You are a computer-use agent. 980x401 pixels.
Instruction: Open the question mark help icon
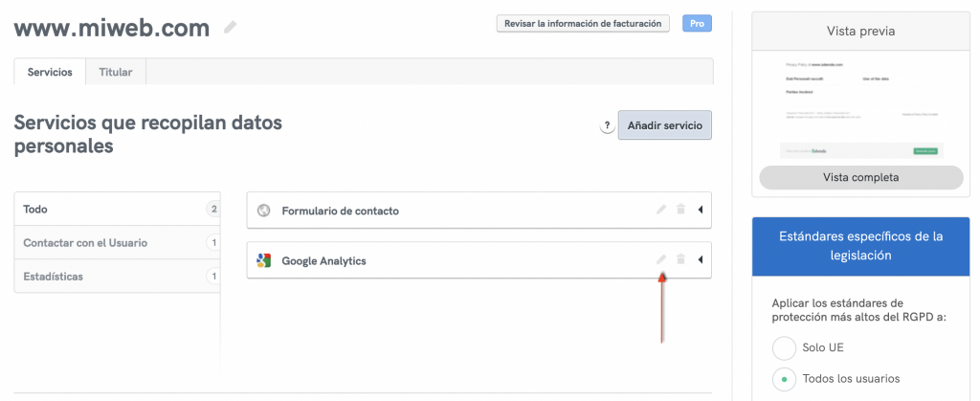606,126
